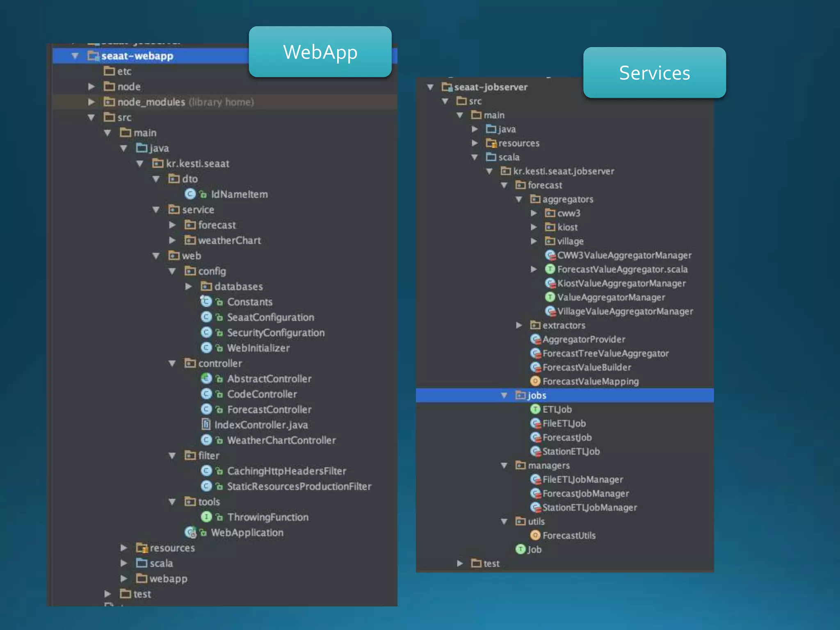Click the IdNameItem class icon
840x630 pixels.
pos(190,194)
